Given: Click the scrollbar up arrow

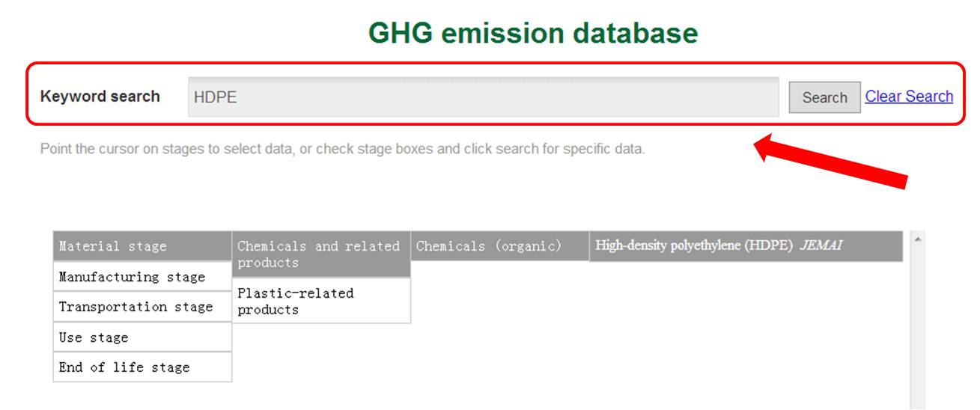Looking at the screenshot, I should pyautogui.click(x=918, y=238).
